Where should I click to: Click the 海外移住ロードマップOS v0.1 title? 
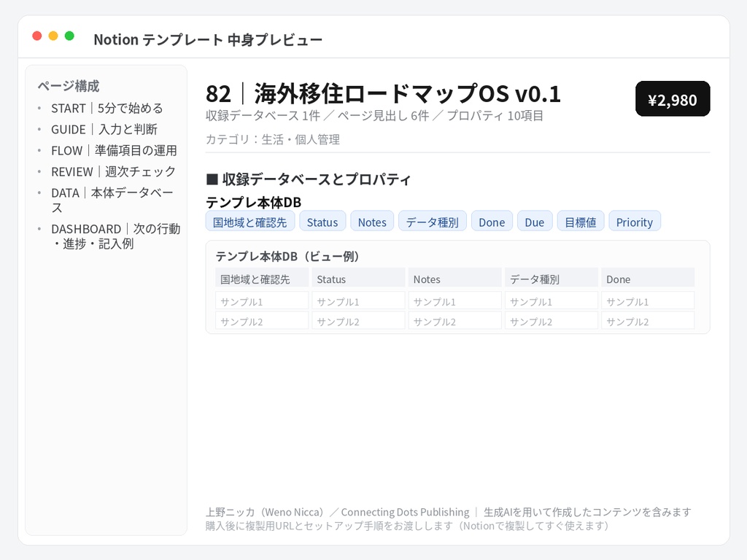coord(407,93)
